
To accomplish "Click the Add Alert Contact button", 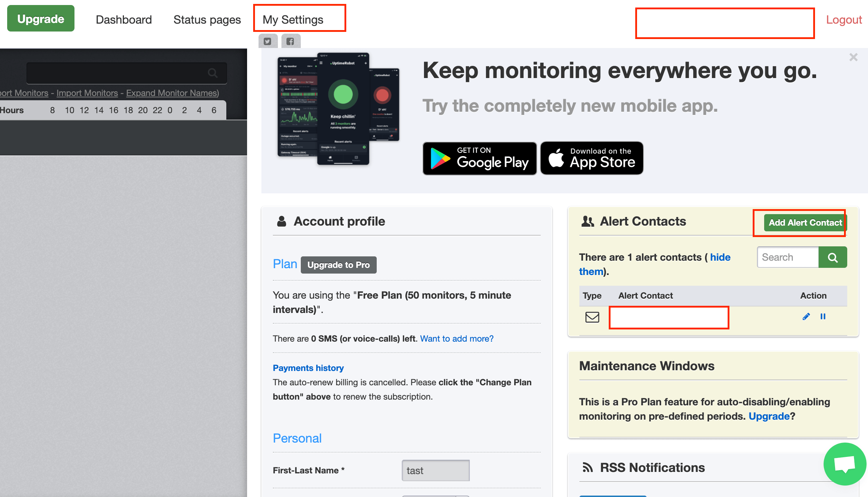I will point(805,222).
